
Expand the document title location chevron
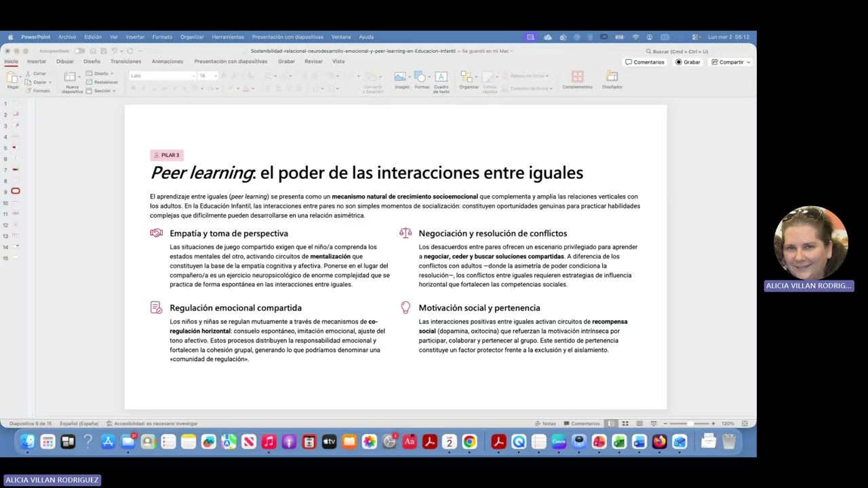(x=511, y=51)
